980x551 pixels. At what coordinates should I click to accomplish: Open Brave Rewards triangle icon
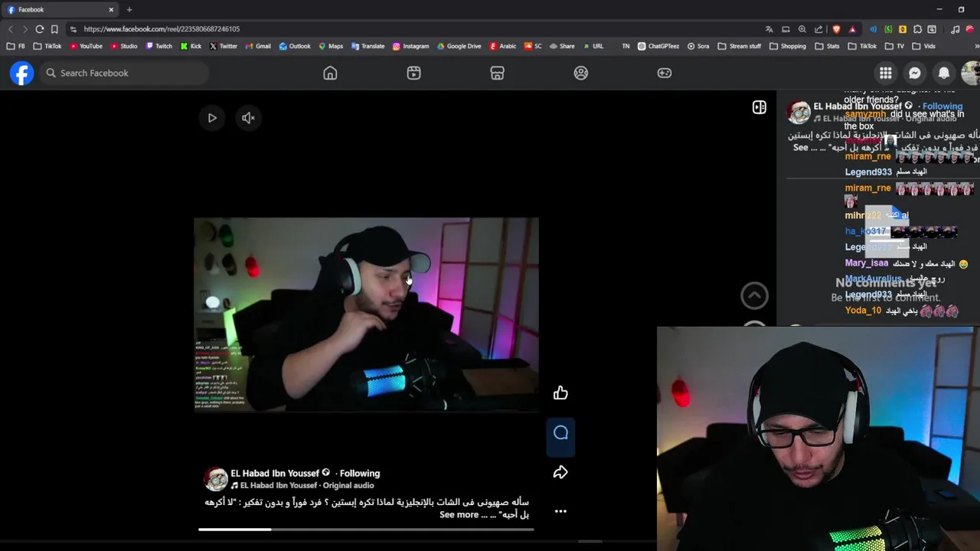(x=852, y=29)
